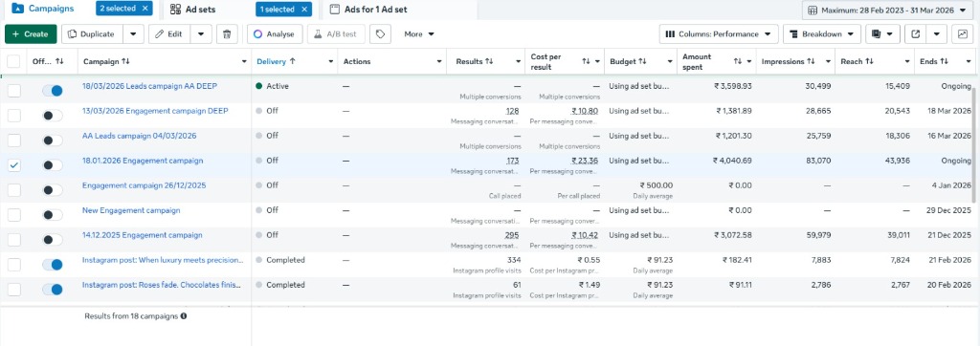This screenshot has height=346, width=980.
Task: Toggle on 13/03/2026 Engagement campaign DEEP
Action: pyautogui.click(x=53, y=116)
